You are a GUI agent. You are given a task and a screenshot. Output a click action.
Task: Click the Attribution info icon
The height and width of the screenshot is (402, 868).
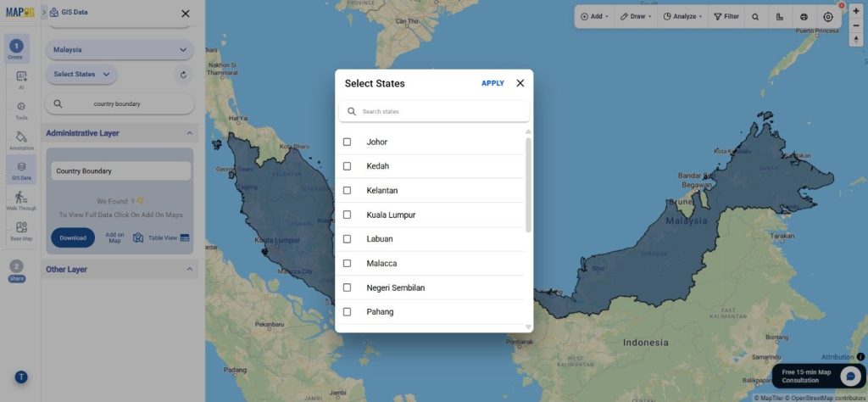pos(860,357)
